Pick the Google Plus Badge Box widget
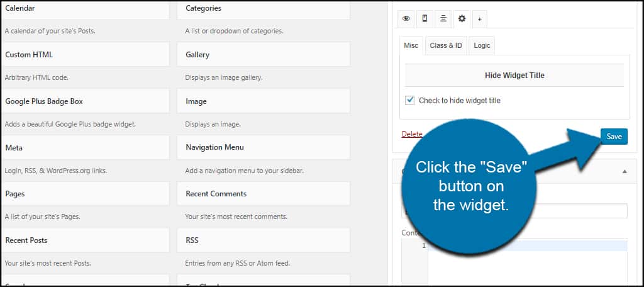 (85, 101)
